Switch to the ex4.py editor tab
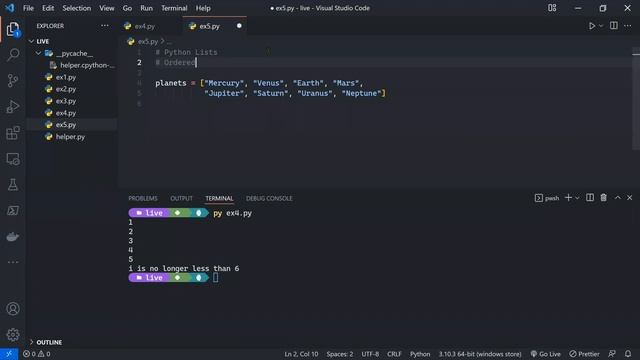The width and height of the screenshot is (640, 360). (x=150, y=26)
